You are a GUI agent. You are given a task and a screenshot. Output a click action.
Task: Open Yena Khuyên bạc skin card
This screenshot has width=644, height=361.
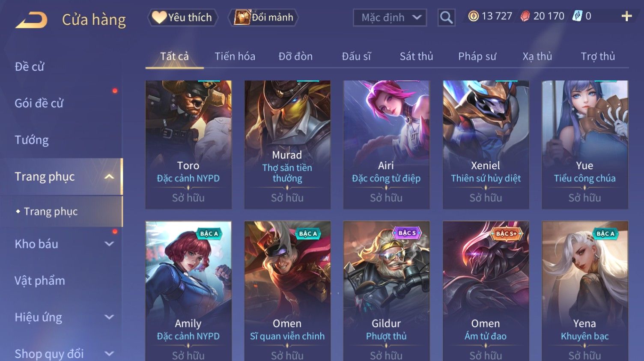[585, 291]
